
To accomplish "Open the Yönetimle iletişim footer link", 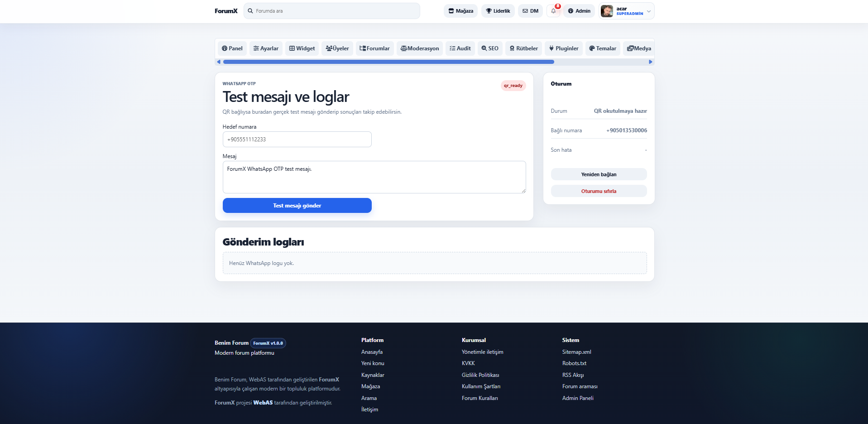I will tap(482, 352).
